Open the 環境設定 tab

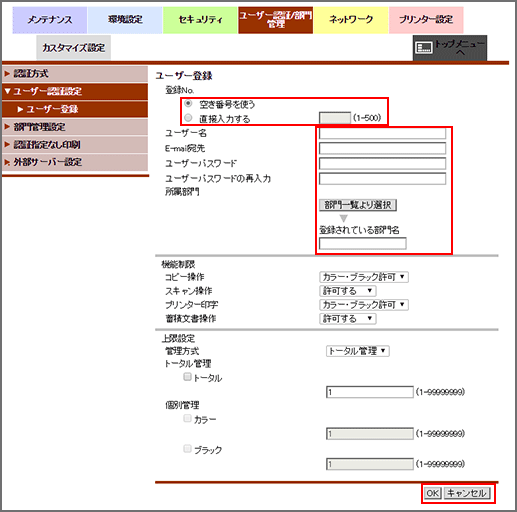pos(125,20)
